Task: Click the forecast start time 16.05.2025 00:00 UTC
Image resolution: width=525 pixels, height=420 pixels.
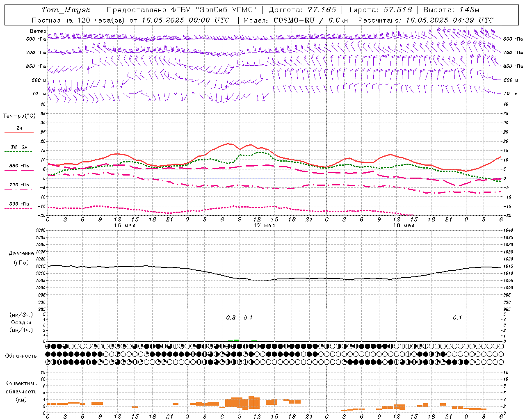Action: point(185,20)
